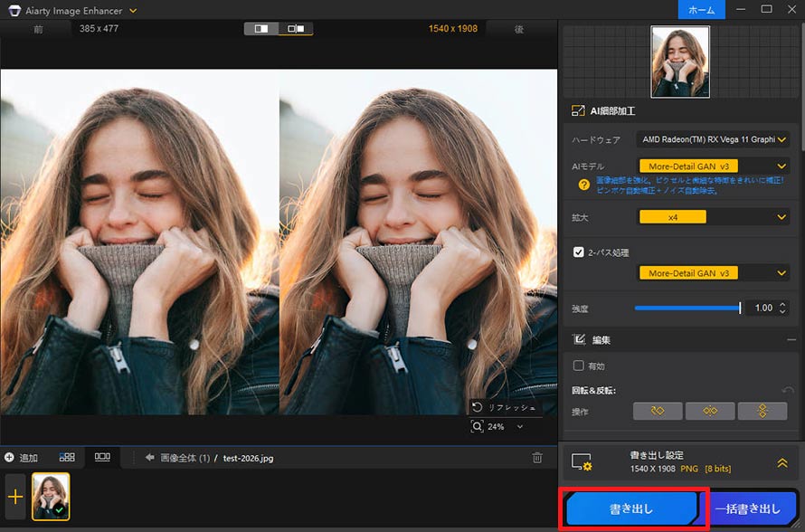Click the horizontal flip button
This screenshot has height=532, width=805.
tap(710, 411)
